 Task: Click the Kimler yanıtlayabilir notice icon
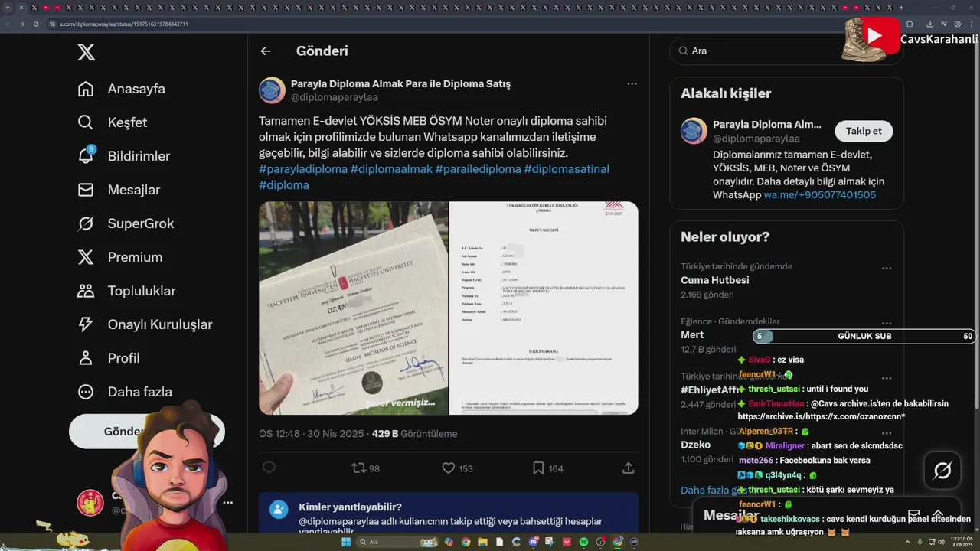point(279,510)
